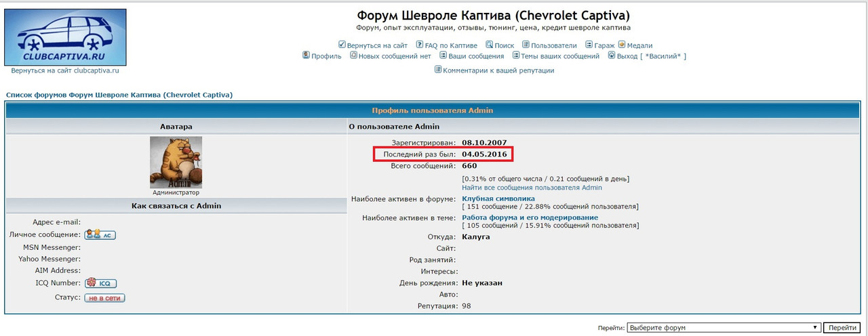This screenshot has height=336, width=868.
Task: Click the location value 'Калуга'
Action: [x=475, y=236]
